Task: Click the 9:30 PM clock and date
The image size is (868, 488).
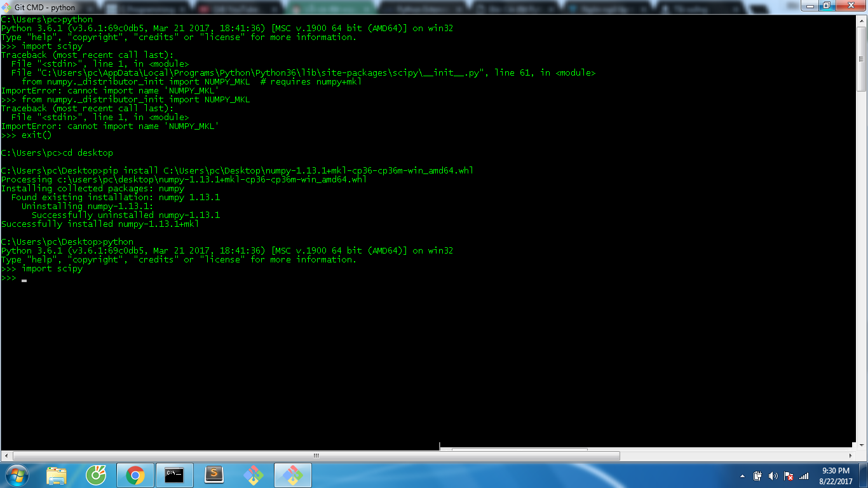Action: pyautogui.click(x=836, y=475)
